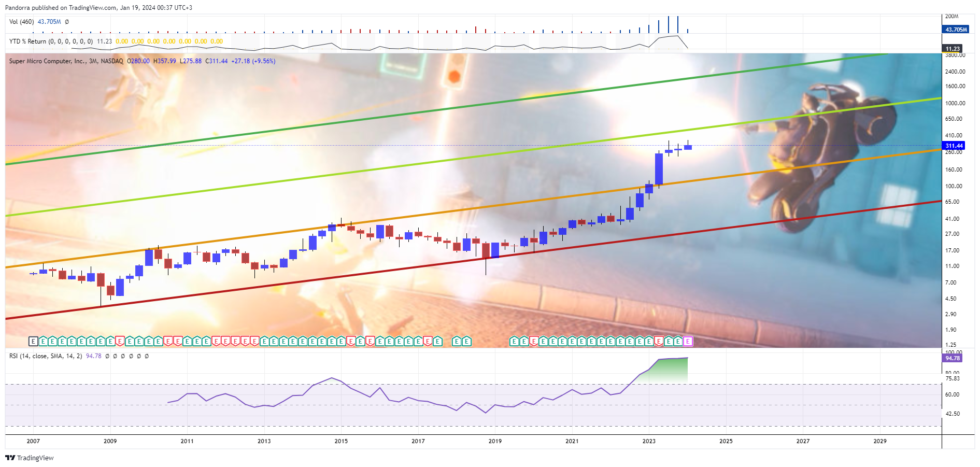Click the change value '+27.18 (+9.56%)'
Screen dimensions: 980x467
pyautogui.click(x=253, y=61)
